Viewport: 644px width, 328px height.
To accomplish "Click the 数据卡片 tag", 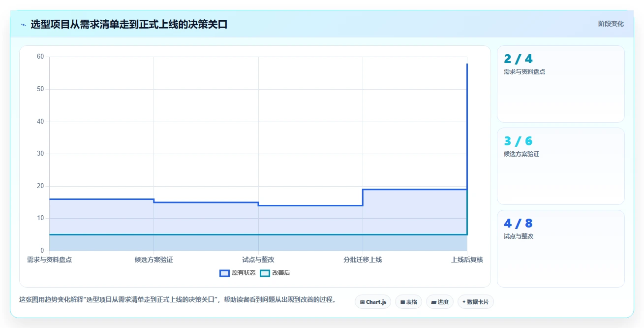I will pyautogui.click(x=475, y=302).
